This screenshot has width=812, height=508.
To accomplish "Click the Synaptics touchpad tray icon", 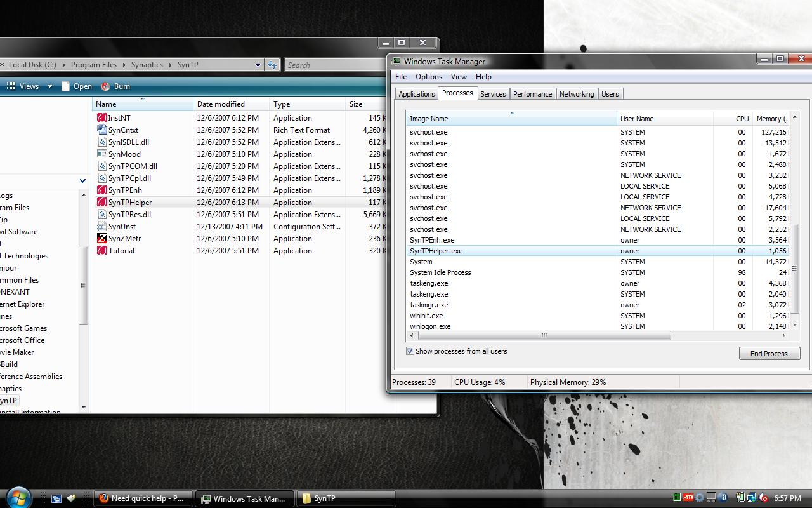I will [x=712, y=498].
